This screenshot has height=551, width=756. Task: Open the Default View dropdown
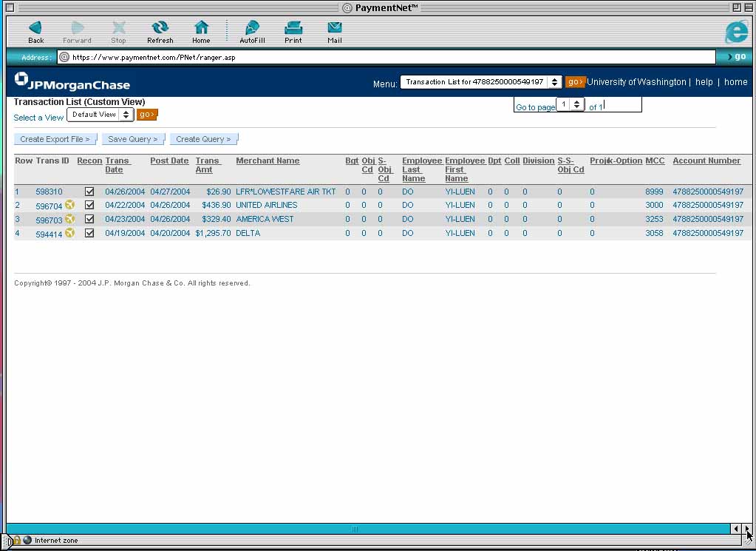click(x=101, y=115)
